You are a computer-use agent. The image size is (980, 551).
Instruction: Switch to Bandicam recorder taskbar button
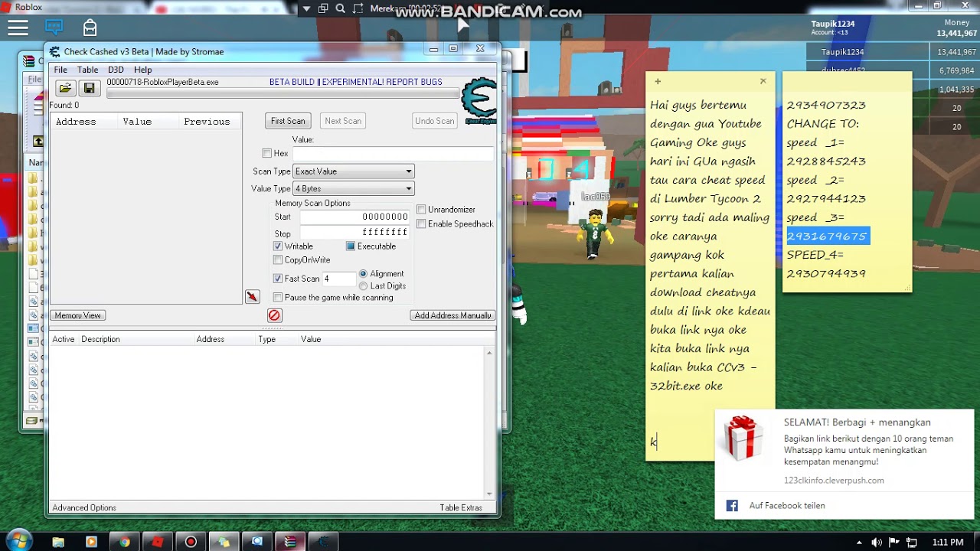[191, 542]
